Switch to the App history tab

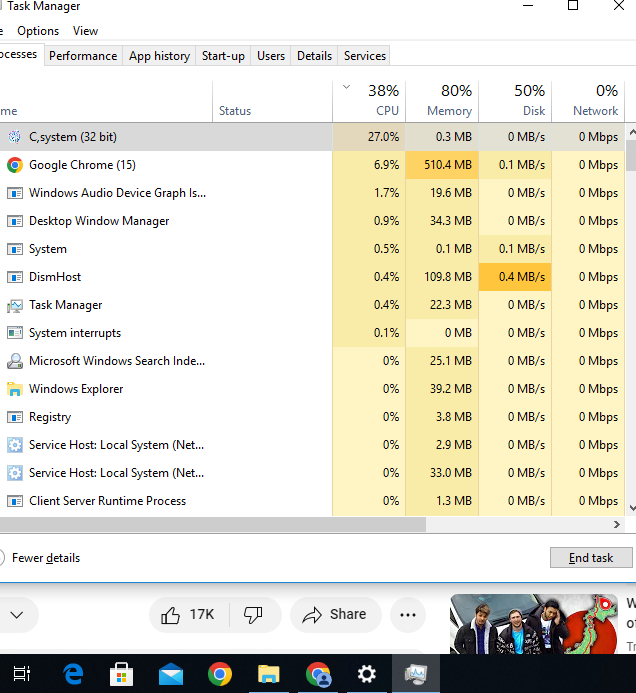[x=160, y=56]
